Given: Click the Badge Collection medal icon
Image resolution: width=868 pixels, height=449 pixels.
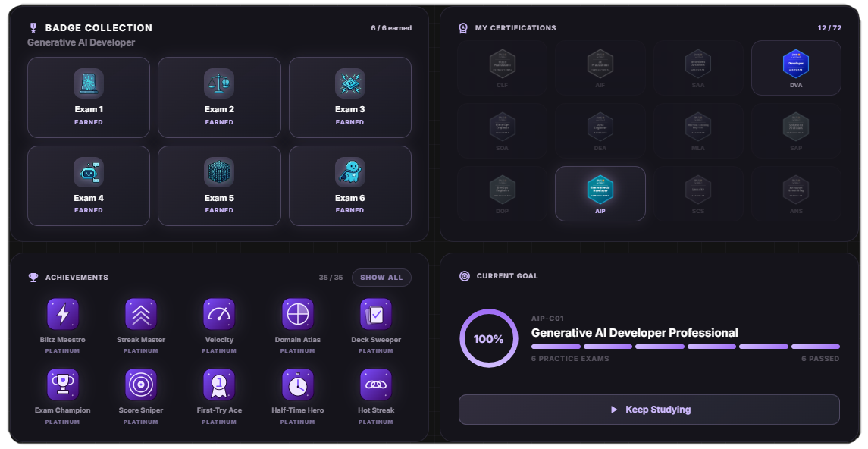Looking at the screenshot, I should pyautogui.click(x=33, y=27).
